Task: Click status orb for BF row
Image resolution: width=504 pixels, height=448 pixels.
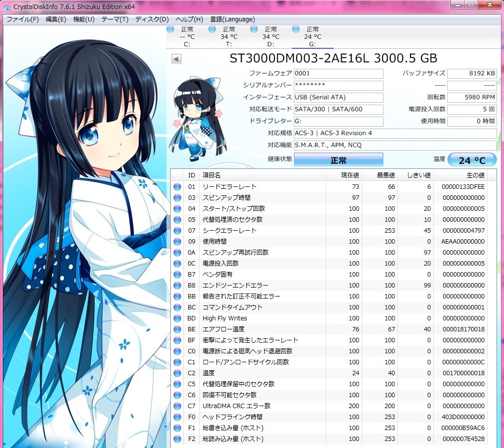Action: coord(177,340)
